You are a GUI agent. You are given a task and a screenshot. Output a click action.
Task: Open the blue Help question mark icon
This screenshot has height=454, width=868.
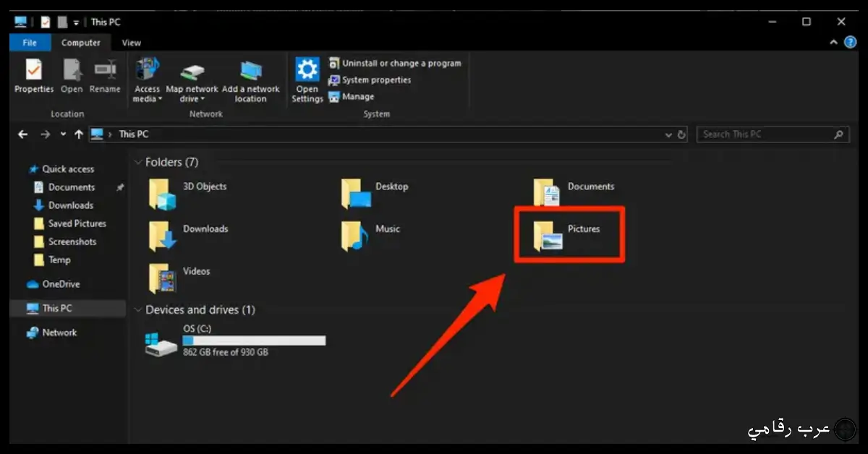850,43
